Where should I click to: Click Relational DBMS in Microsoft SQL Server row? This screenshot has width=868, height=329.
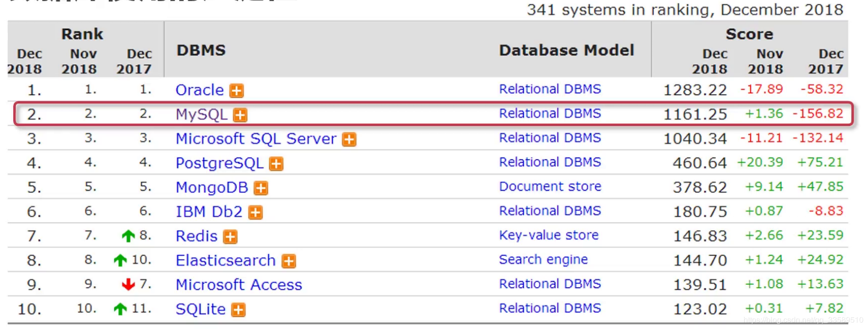(x=550, y=138)
